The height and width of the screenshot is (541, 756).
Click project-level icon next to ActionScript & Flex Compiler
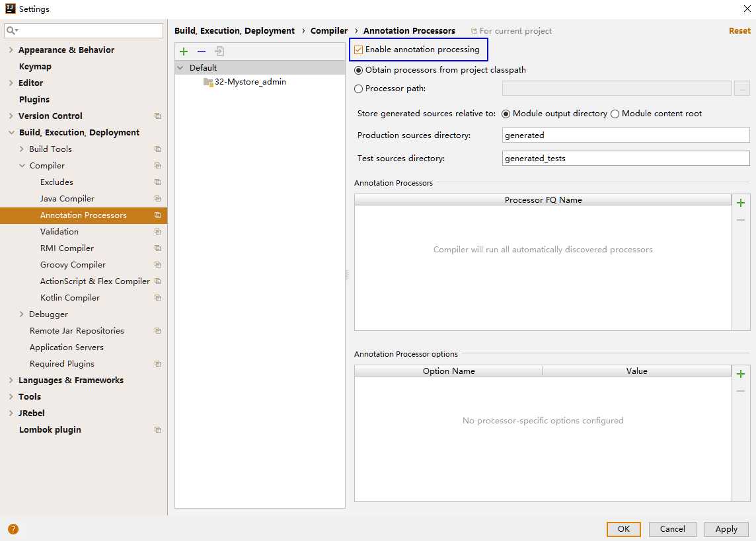pyautogui.click(x=157, y=281)
